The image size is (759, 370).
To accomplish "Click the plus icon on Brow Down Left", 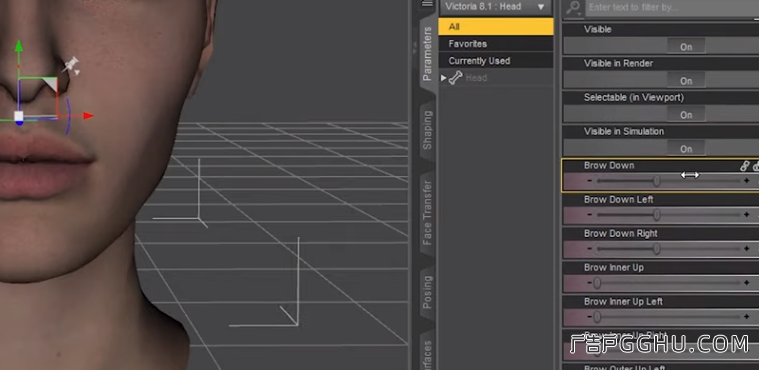I will (746, 215).
